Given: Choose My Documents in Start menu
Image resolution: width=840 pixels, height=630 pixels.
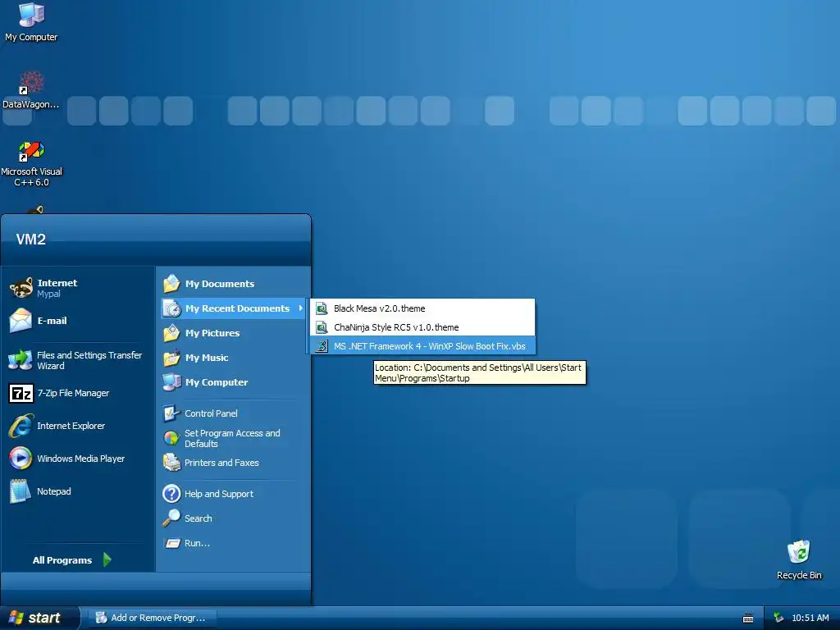Looking at the screenshot, I should pyautogui.click(x=233, y=283).
